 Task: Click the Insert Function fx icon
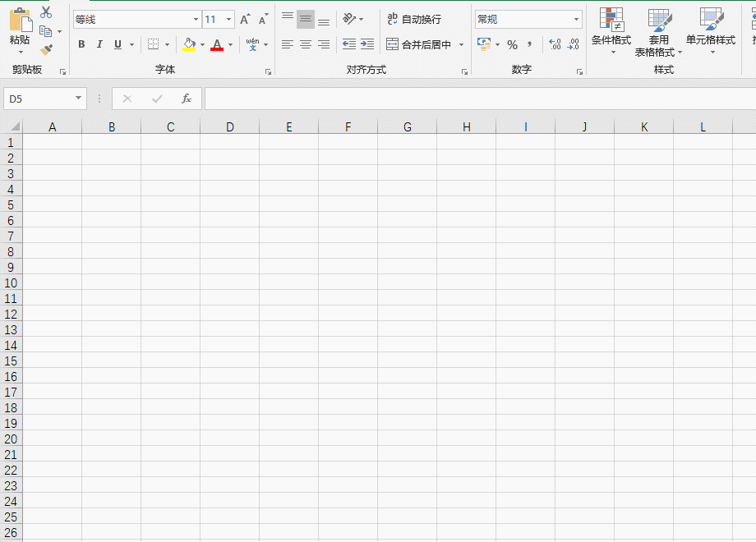click(187, 99)
